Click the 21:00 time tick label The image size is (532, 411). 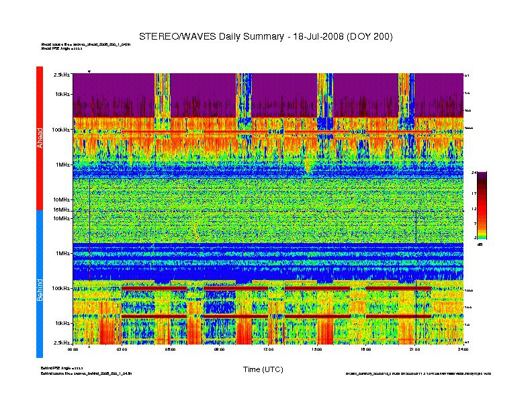click(414, 349)
